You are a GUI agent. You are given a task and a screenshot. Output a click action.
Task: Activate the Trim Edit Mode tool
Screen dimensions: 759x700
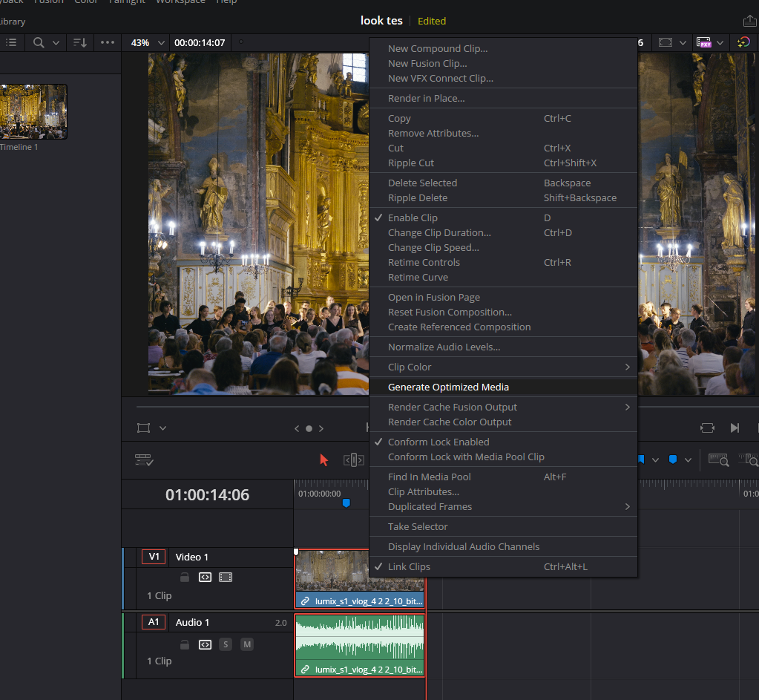(x=353, y=459)
